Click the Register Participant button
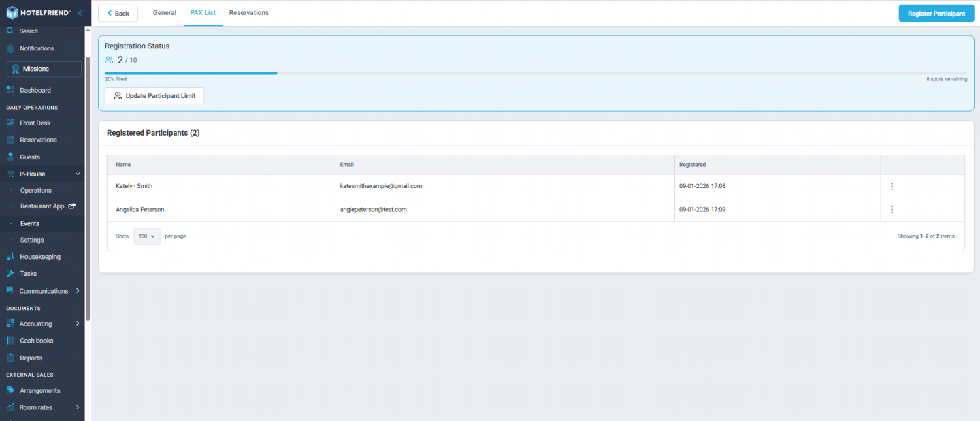The image size is (980, 421). [x=936, y=12]
